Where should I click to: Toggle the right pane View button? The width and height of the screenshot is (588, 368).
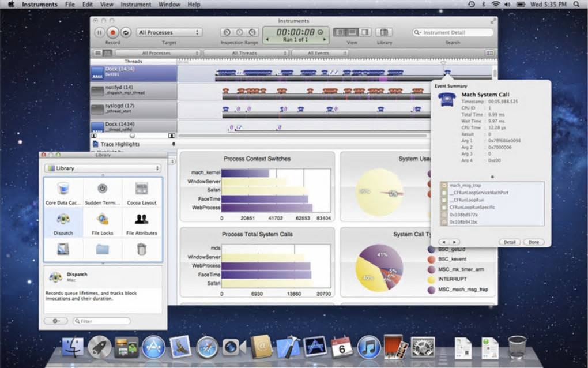coord(364,32)
